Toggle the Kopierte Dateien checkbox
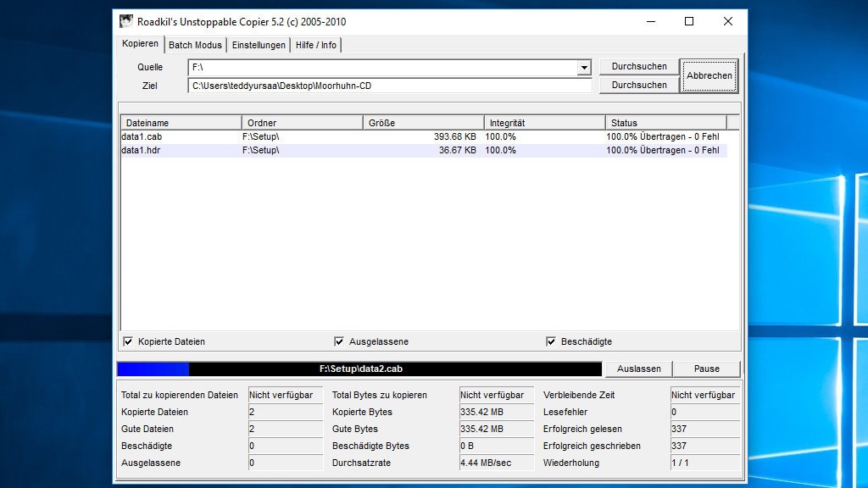 pos(129,341)
